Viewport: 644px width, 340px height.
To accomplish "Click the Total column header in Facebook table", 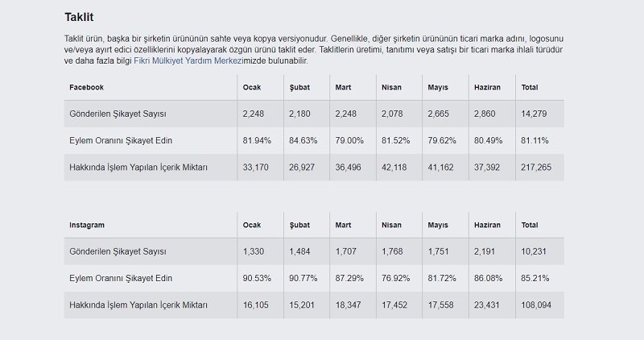I will pyautogui.click(x=530, y=87).
